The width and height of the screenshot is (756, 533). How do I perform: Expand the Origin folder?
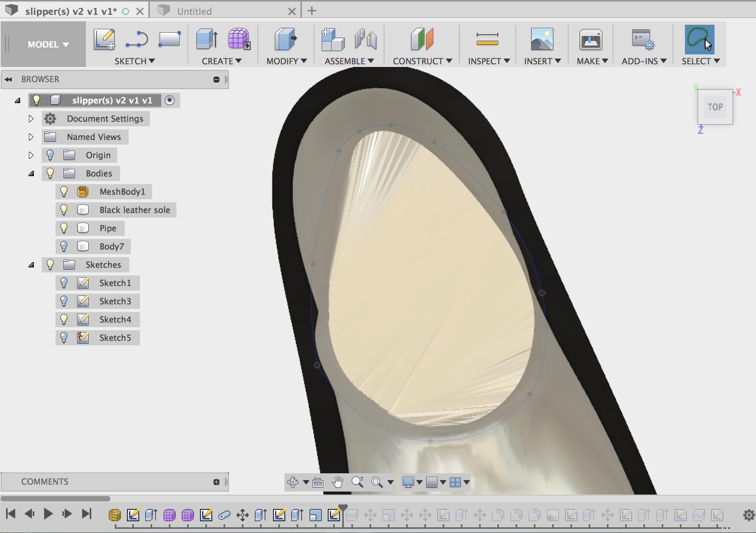coord(31,155)
